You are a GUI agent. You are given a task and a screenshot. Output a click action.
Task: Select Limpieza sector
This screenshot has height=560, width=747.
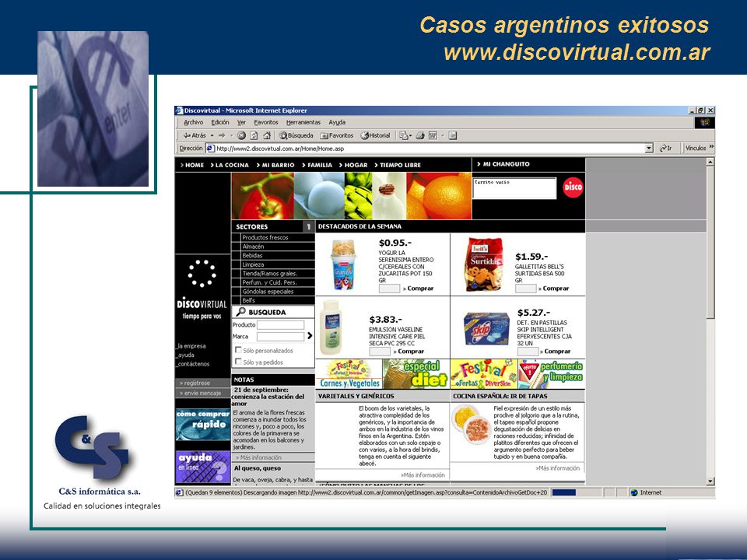click(x=253, y=264)
